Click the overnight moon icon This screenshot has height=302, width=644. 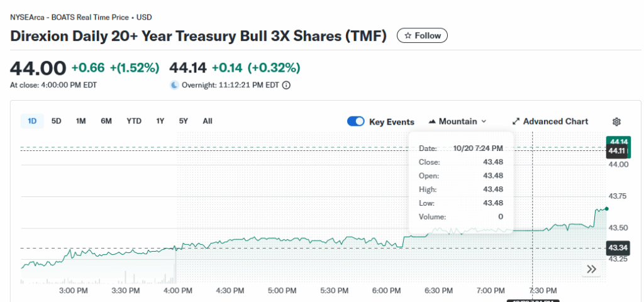tap(174, 85)
